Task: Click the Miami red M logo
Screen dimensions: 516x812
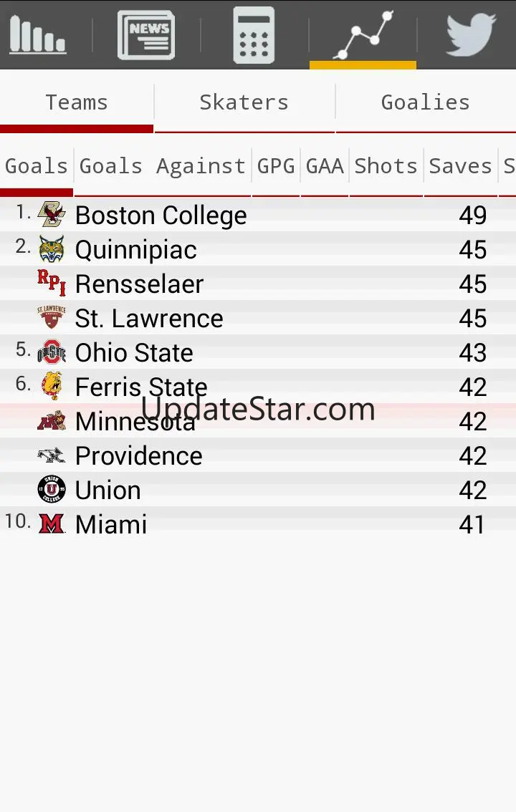Action: [x=51, y=524]
